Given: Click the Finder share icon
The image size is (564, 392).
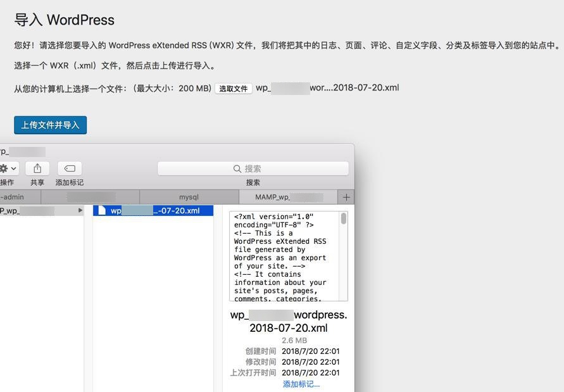Looking at the screenshot, I should [37, 168].
